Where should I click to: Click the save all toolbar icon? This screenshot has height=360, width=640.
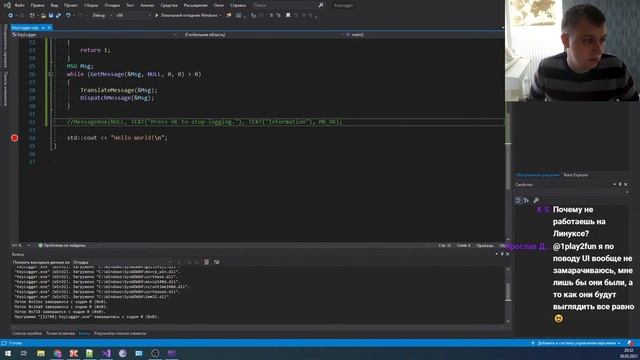pos(58,16)
